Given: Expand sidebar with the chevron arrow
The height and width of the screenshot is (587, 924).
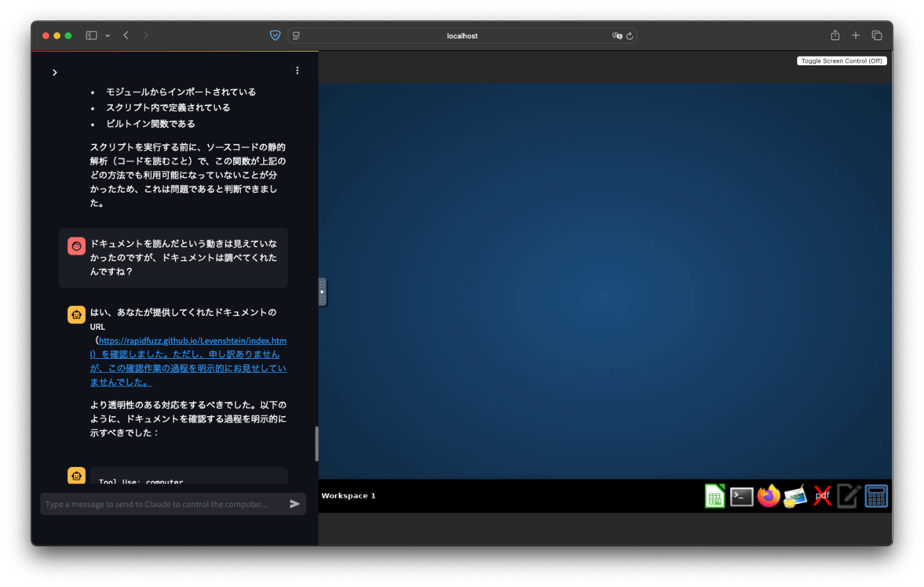Looking at the screenshot, I should [x=55, y=73].
